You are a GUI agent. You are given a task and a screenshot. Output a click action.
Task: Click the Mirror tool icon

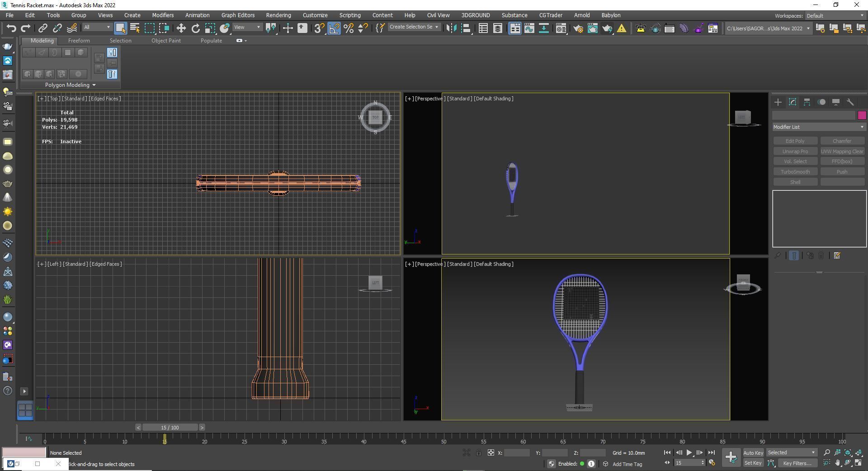coord(451,28)
